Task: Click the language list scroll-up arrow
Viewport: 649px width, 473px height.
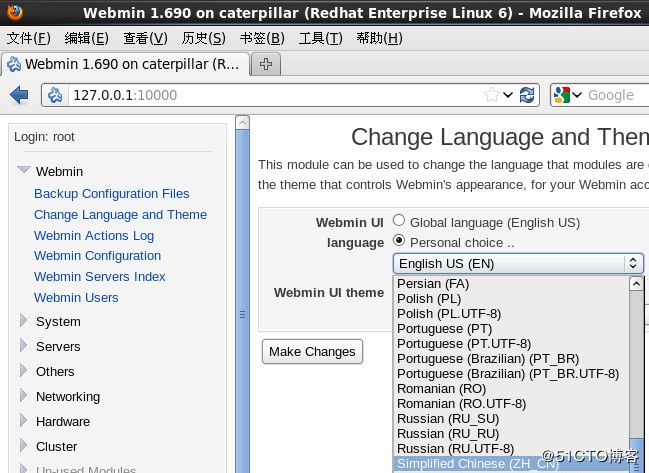Action: [x=636, y=284]
